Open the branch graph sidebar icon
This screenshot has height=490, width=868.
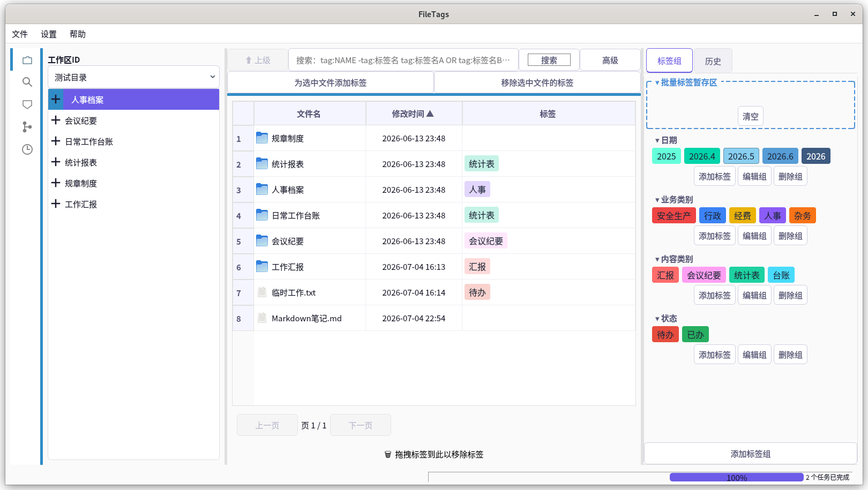click(27, 127)
